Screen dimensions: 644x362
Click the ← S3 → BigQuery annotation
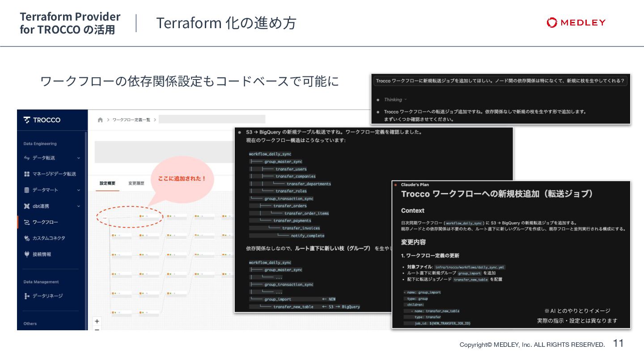pyautogui.click(x=341, y=307)
